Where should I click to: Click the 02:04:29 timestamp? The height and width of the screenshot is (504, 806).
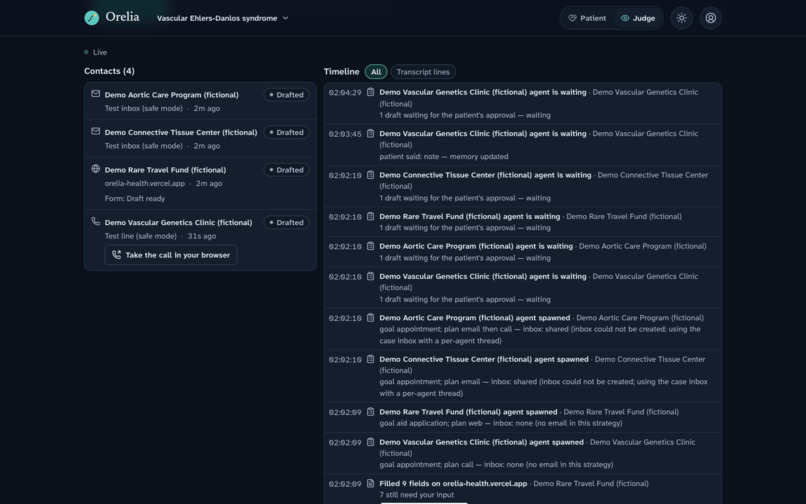pyautogui.click(x=345, y=93)
